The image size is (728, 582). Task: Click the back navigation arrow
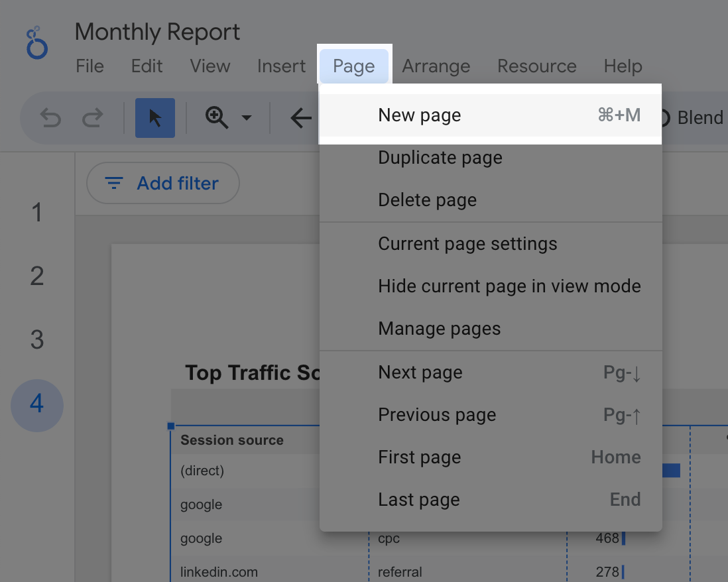click(x=300, y=117)
